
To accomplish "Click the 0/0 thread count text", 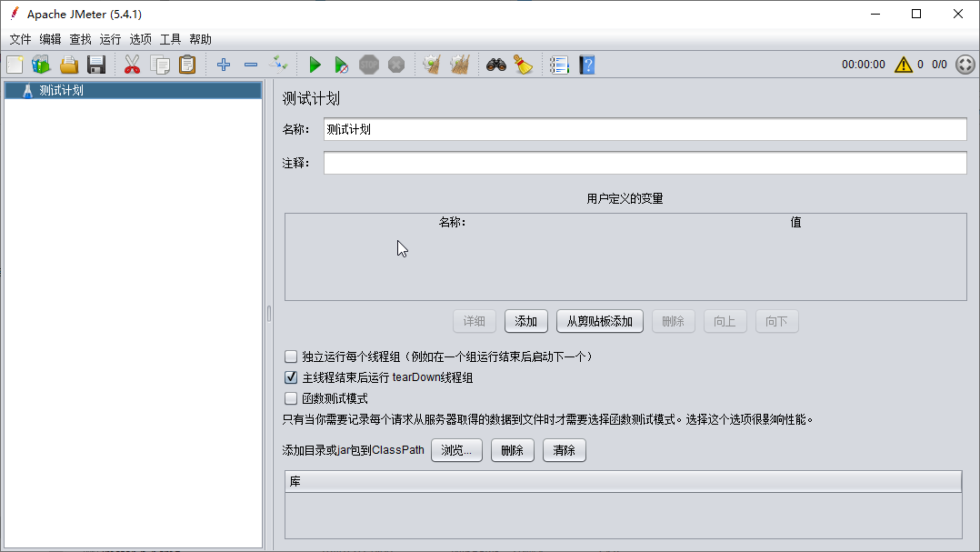I will click(x=939, y=65).
